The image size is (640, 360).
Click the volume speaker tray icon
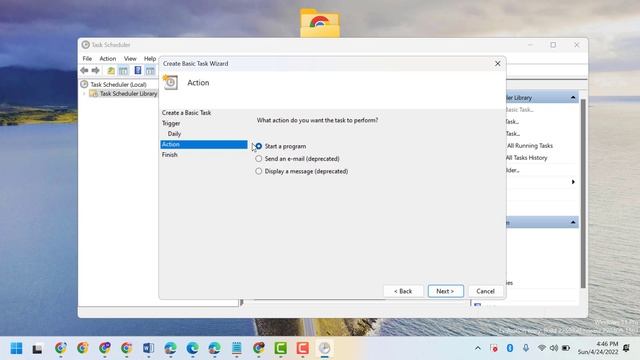553,348
